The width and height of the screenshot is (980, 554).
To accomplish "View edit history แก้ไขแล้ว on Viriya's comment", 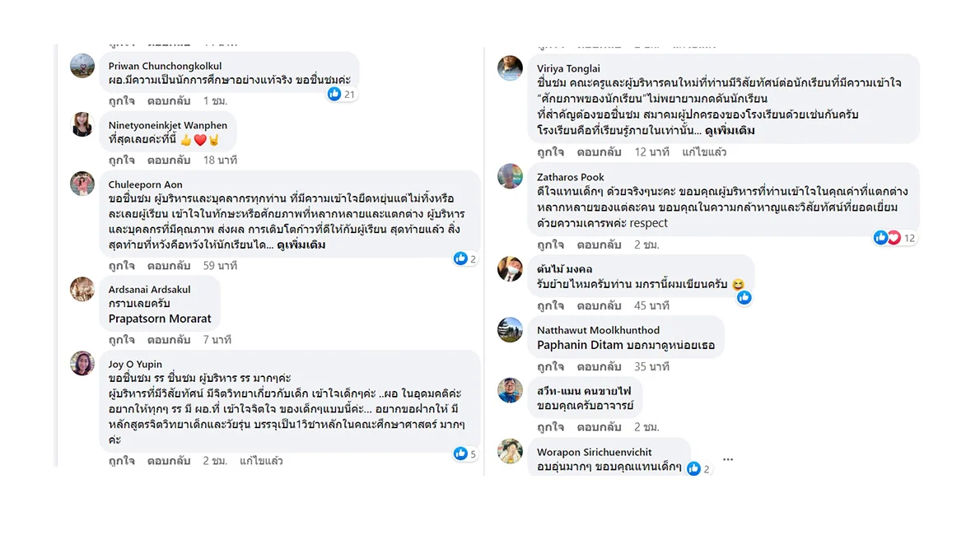I will (x=704, y=151).
